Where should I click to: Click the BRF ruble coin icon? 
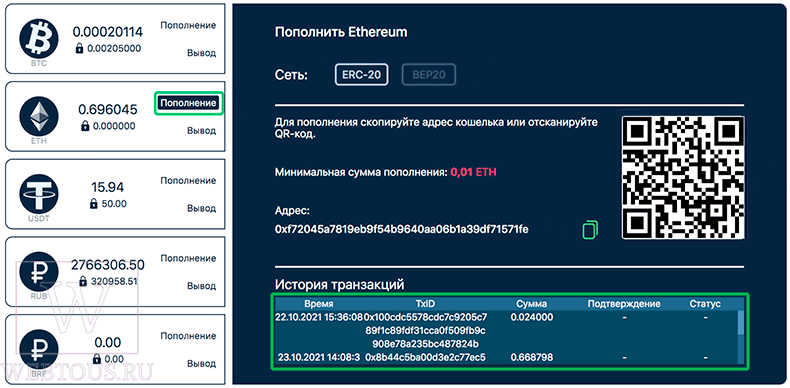(39, 350)
